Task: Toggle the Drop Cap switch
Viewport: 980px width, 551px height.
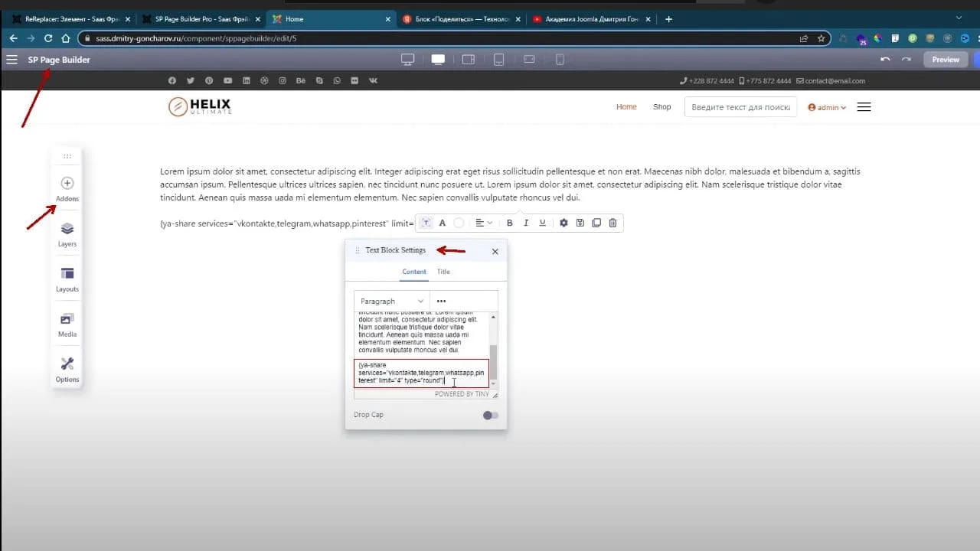Action: (x=491, y=415)
